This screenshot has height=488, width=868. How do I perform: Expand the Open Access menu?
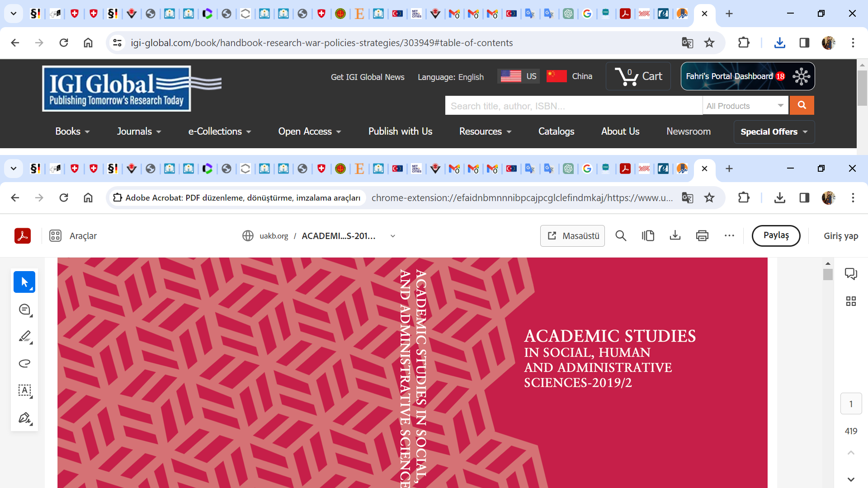[310, 131]
